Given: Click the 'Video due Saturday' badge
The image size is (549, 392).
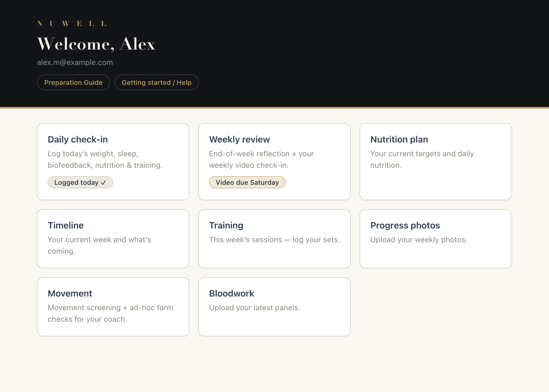Looking at the screenshot, I should [x=247, y=182].
